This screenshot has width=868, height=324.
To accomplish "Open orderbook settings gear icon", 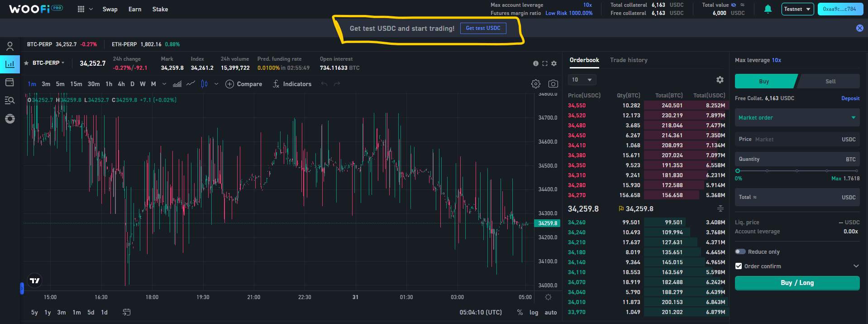I will coord(720,80).
